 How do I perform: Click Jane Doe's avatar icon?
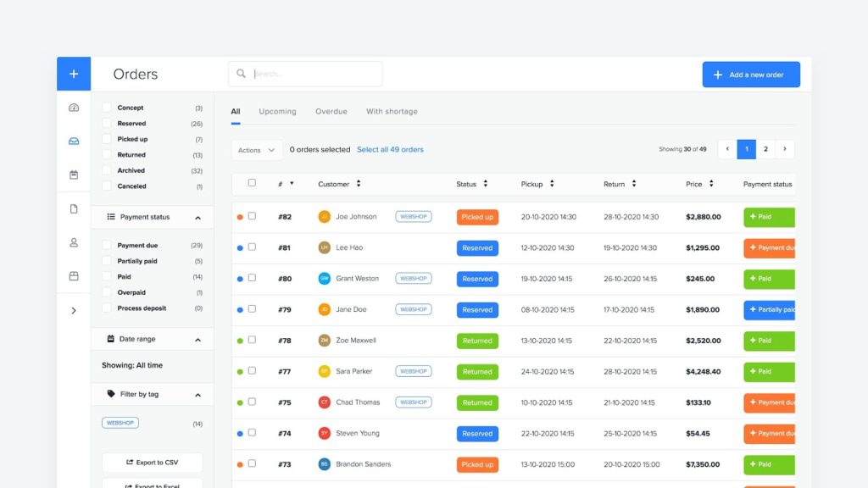point(325,310)
